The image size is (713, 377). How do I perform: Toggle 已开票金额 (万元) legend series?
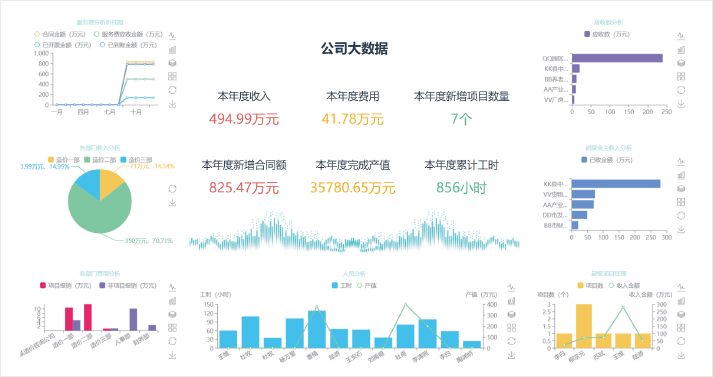(63, 45)
